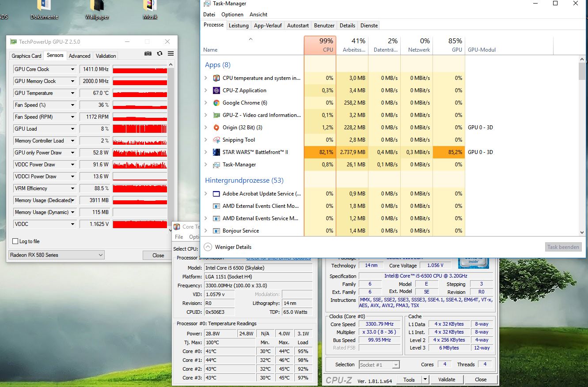This screenshot has height=387, width=588.
Task: Open the Fan Speed (RPM) sensor dropdown
Action: click(x=72, y=117)
